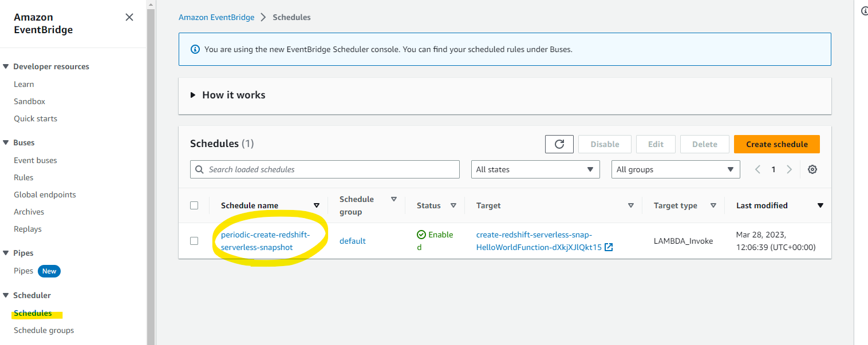Open Archives page
868x345 pixels.
(x=29, y=212)
